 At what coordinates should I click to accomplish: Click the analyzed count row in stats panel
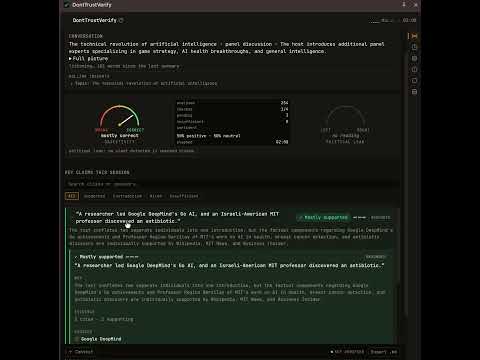(x=232, y=103)
